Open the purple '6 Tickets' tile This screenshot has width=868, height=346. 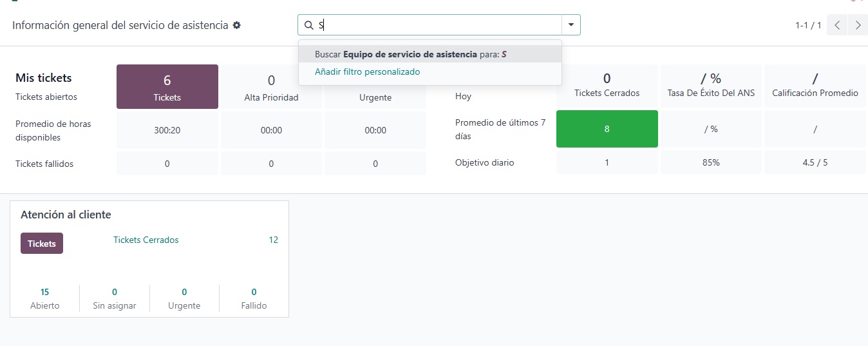pyautogui.click(x=167, y=86)
